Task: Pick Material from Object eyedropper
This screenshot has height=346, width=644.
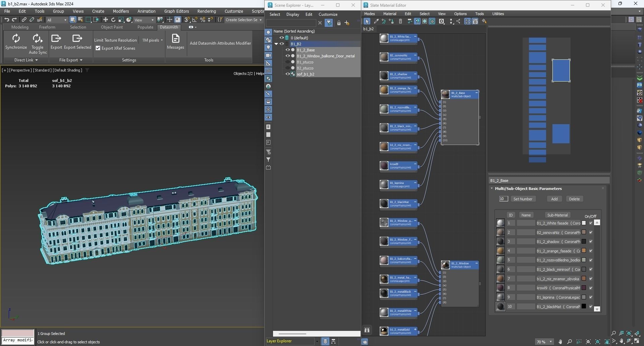Action: (x=376, y=21)
